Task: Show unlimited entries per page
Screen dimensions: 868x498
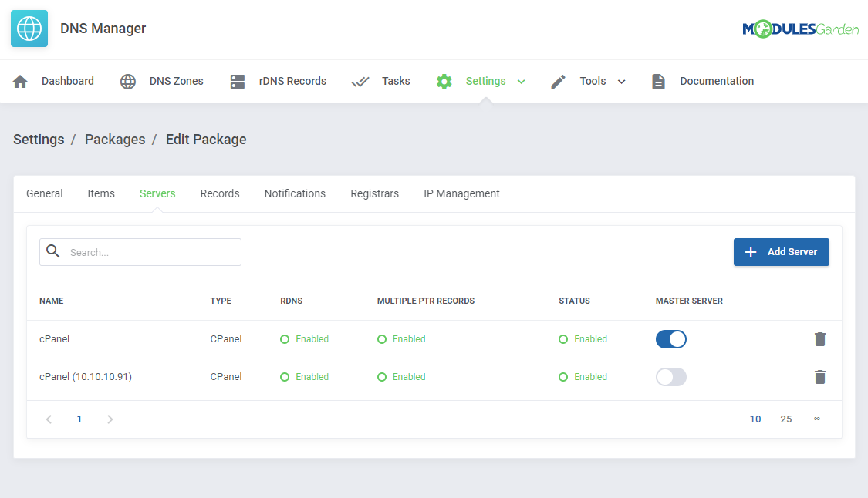Action: pos(816,419)
